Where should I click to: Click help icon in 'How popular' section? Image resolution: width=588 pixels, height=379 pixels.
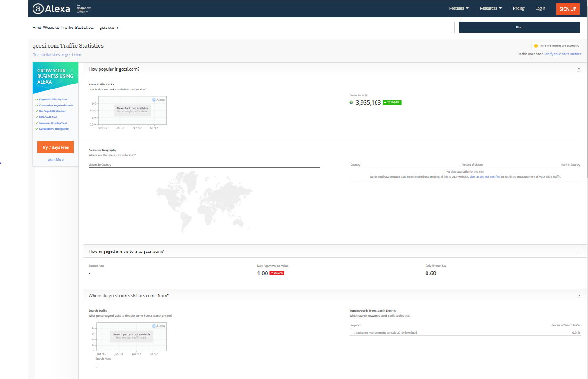pos(579,69)
